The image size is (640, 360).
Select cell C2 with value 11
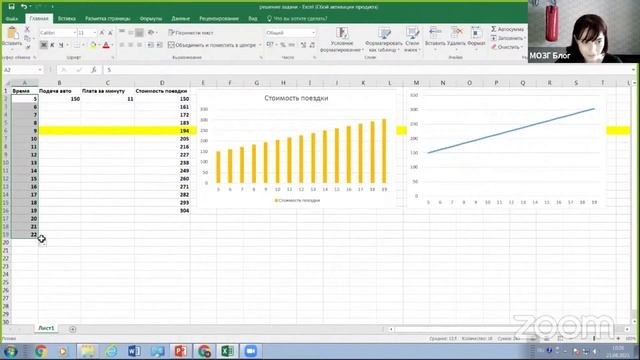[107, 99]
